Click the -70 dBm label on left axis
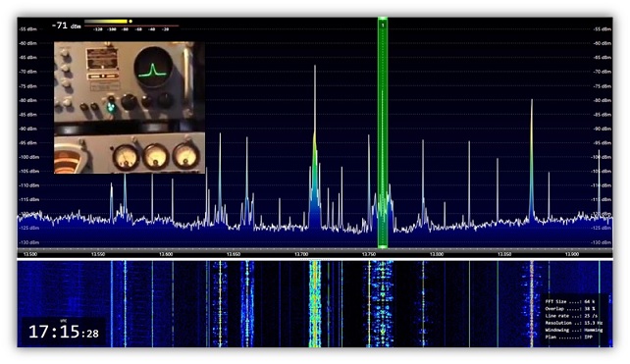 [x=28, y=72]
